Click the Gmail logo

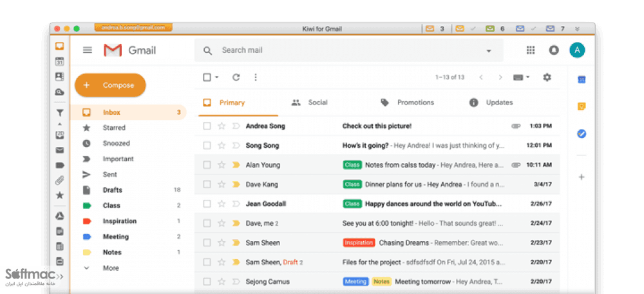[130, 50]
